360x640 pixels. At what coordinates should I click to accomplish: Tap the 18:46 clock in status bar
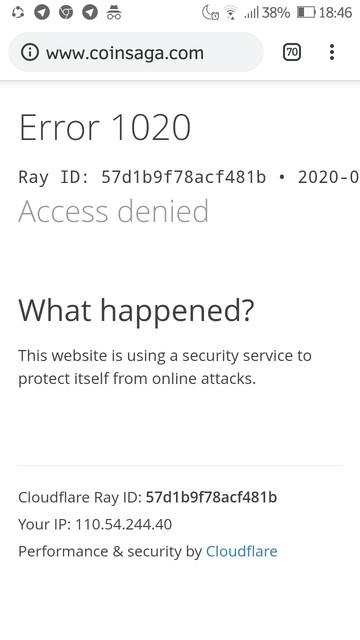[x=335, y=13]
